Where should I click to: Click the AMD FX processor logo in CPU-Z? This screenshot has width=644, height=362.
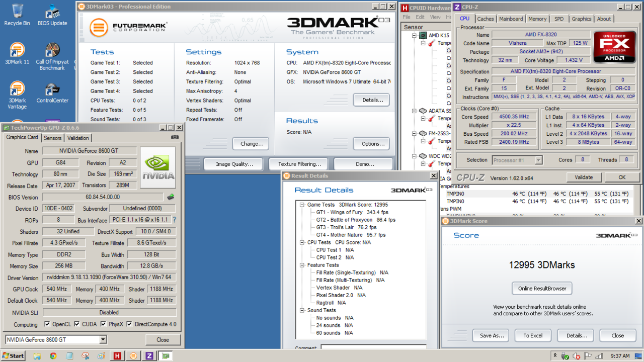point(614,47)
